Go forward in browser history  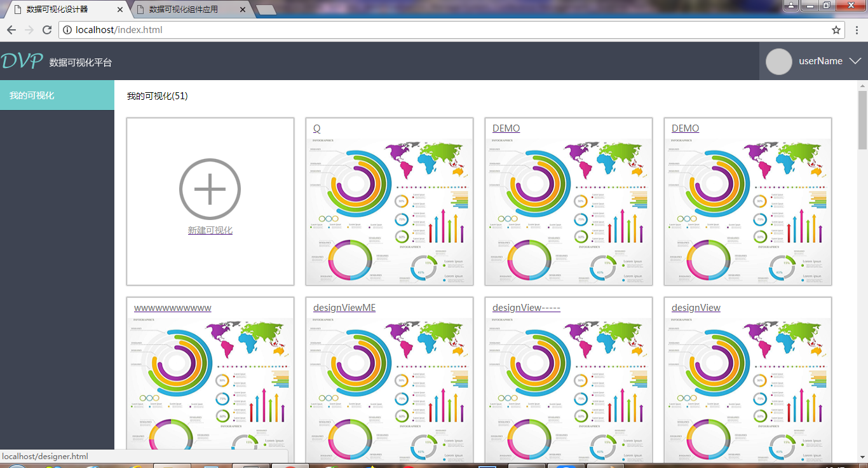coord(29,30)
